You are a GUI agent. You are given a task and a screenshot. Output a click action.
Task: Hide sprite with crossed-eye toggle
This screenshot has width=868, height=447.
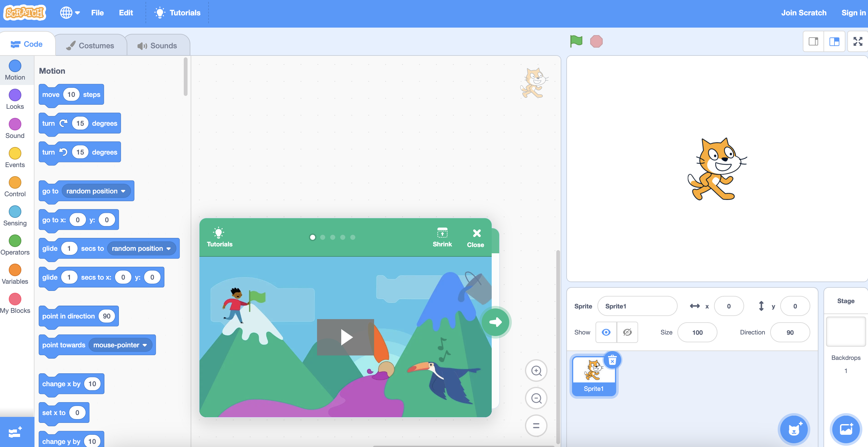coord(627,332)
